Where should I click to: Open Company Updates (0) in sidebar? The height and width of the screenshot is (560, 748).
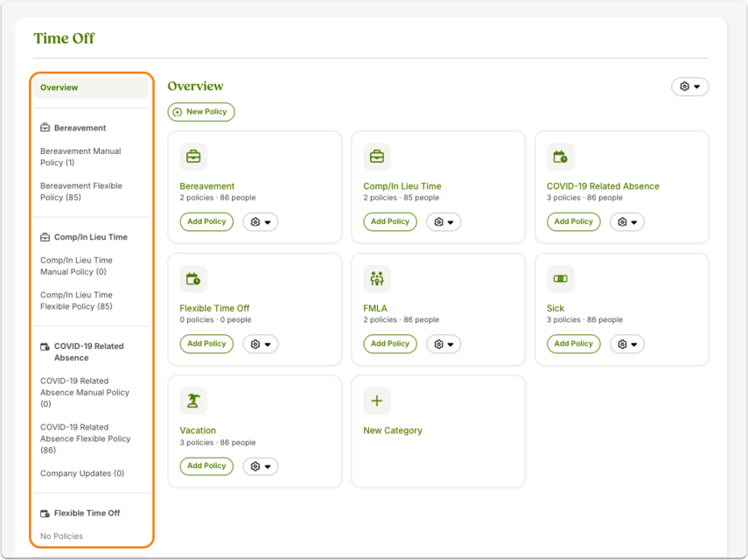[x=82, y=473]
